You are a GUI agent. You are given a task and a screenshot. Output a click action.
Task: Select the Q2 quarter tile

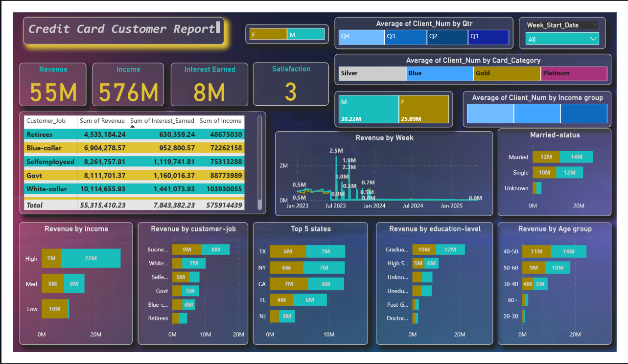[x=447, y=37]
